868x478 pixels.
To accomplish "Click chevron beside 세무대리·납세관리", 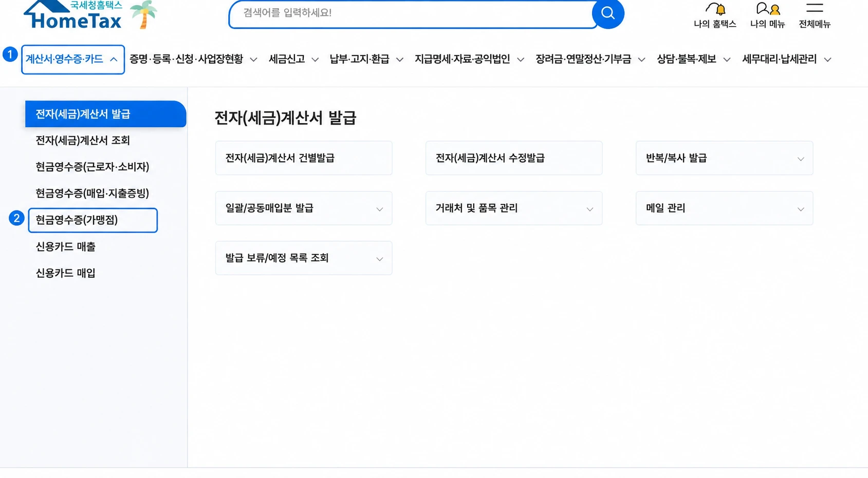I will tap(827, 60).
